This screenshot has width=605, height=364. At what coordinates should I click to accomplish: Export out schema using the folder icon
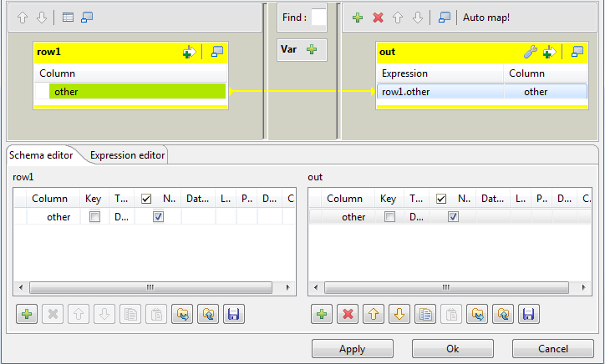pyautogui.click(x=503, y=314)
